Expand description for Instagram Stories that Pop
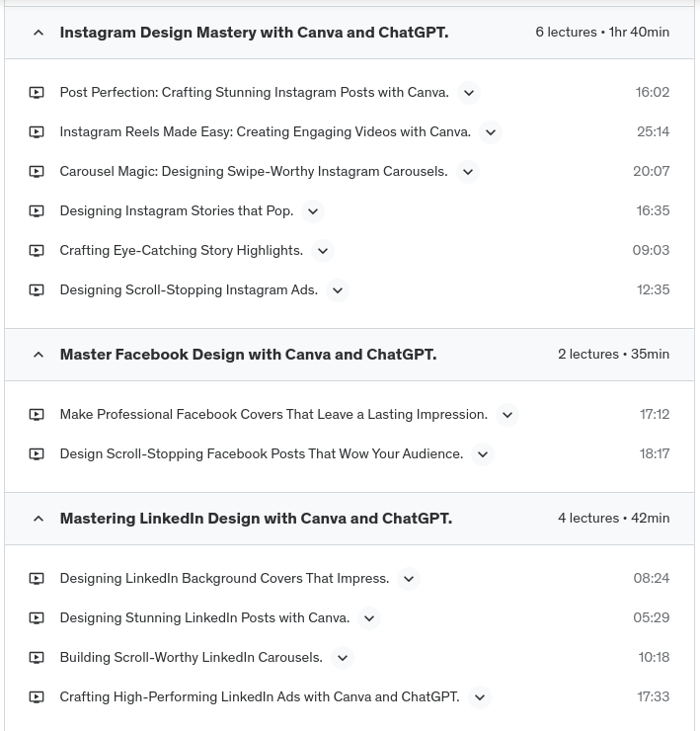The width and height of the screenshot is (700, 731). 313,211
